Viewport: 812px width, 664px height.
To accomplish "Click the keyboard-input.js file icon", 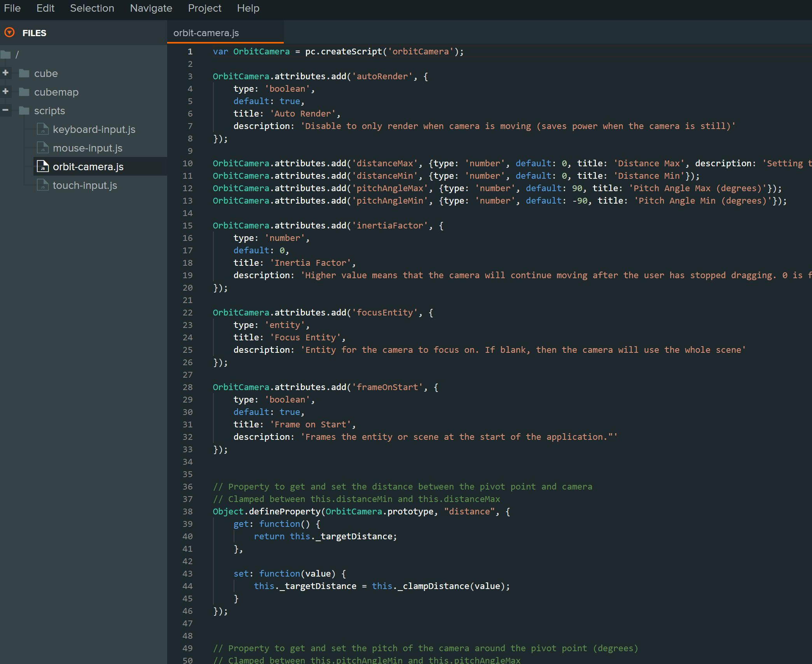I will (43, 129).
